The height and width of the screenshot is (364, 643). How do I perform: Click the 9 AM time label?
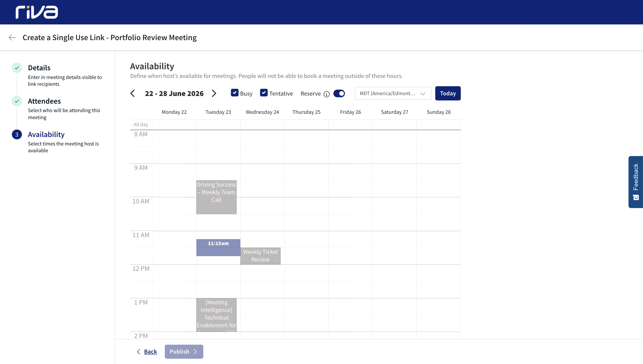[141, 168]
